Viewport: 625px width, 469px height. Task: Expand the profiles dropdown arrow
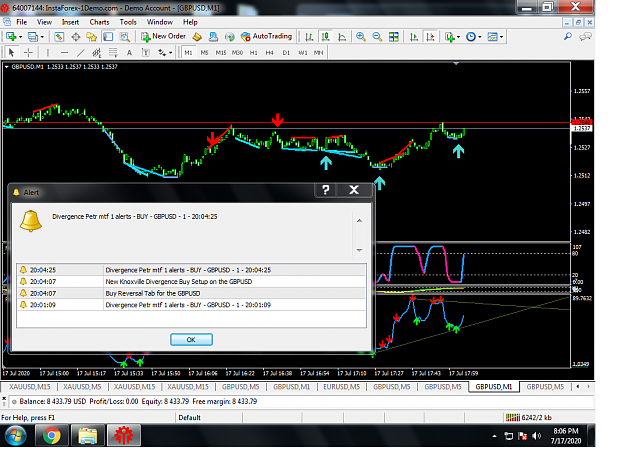42,37
